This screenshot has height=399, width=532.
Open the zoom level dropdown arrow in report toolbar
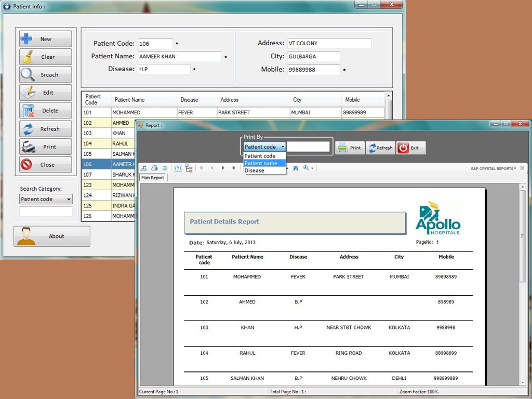click(x=312, y=168)
